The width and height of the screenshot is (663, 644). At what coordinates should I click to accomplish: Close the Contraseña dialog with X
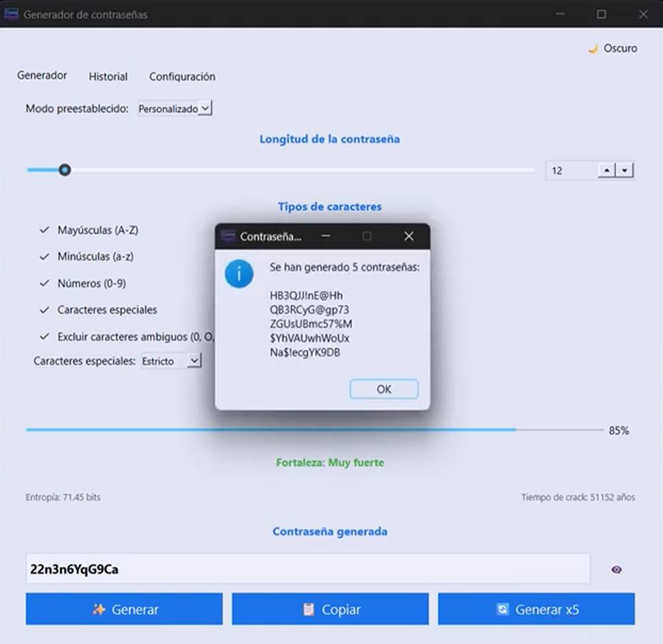(x=408, y=236)
